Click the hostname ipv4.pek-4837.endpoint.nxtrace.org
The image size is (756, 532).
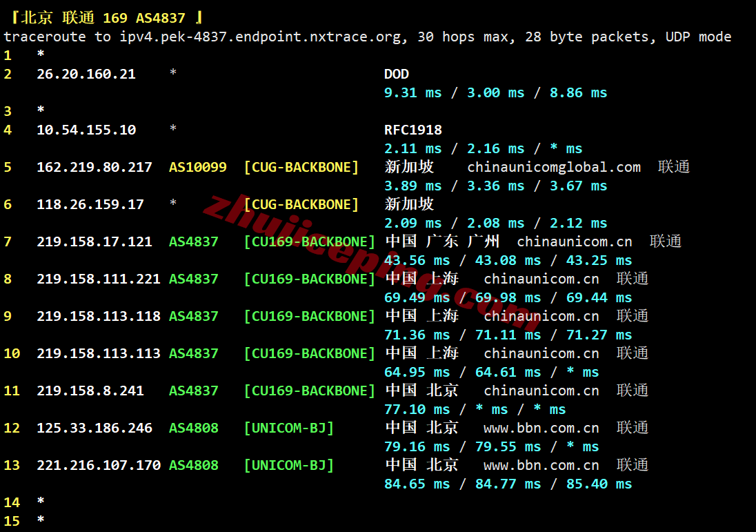[260, 37]
